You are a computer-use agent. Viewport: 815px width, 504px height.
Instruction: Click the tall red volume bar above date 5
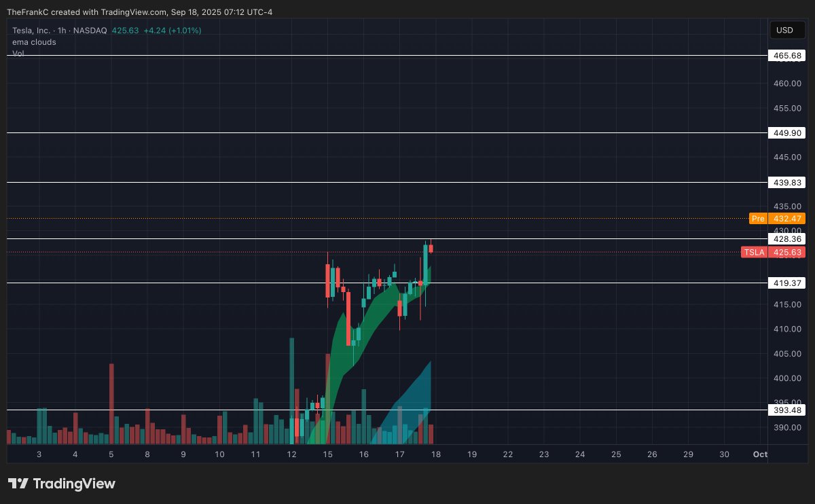111,403
